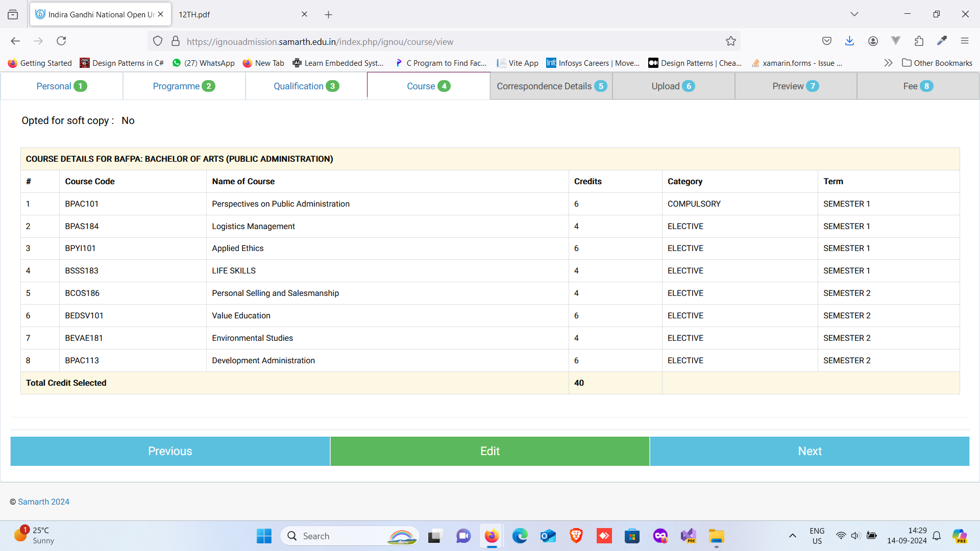Open the Upload step tab
This screenshot has height=551, width=980.
673,86
